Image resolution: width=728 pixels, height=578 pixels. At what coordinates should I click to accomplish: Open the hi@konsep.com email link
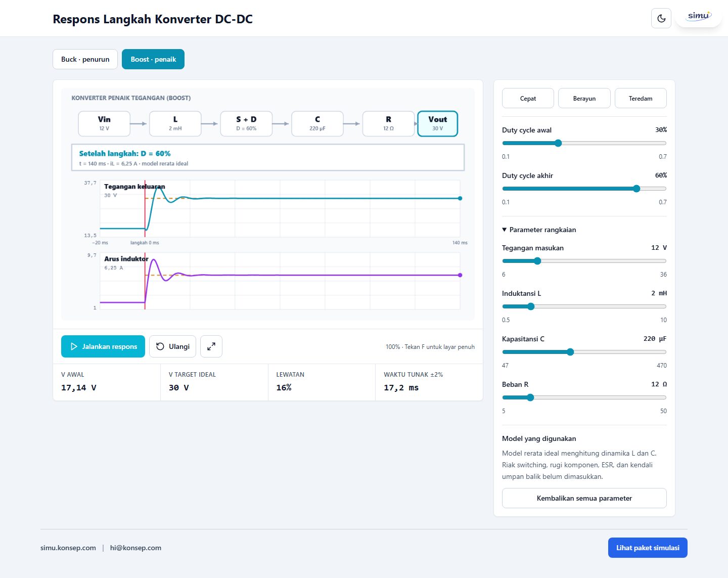coord(135,548)
